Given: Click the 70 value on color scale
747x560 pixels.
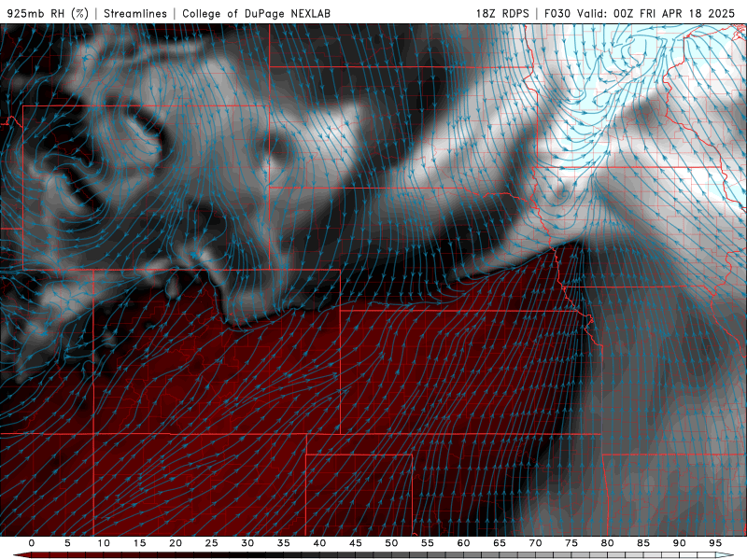Looking at the screenshot, I should (535, 543).
